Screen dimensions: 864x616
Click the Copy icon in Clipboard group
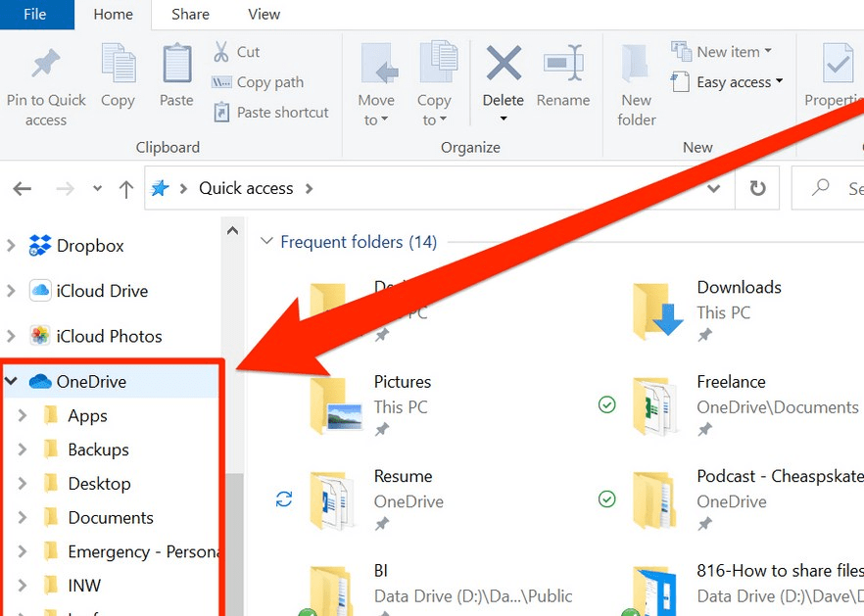tap(118, 64)
